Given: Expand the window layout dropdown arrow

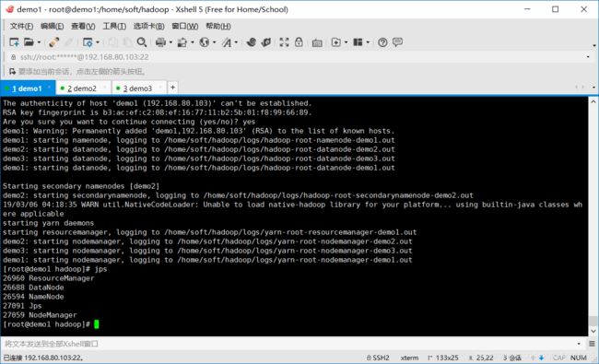Looking at the screenshot, I should click(368, 42).
